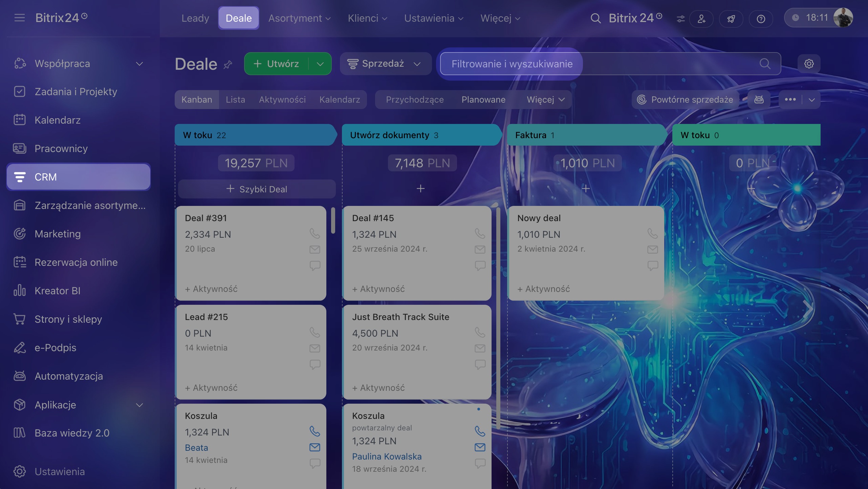Screen dimensions: 868x489
Task: Add Aktywność to Nowy deal
Action: pos(544,289)
